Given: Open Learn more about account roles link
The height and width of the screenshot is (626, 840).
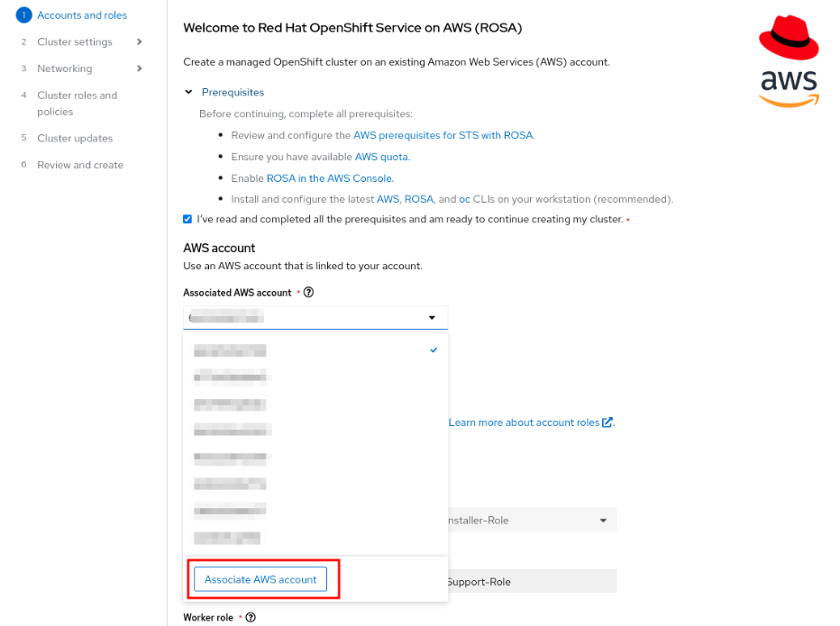Looking at the screenshot, I should click(524, 422).
